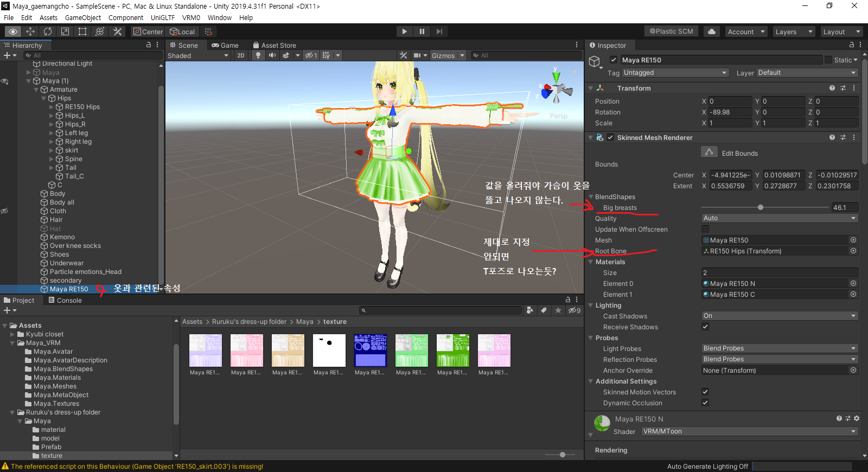Open UniGLTF menu
The image size is (868, 472).
click(163, 17)
